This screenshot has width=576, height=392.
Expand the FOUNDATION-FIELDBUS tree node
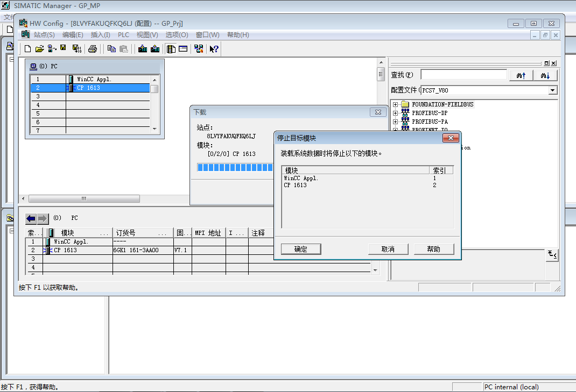pos(395,104)
